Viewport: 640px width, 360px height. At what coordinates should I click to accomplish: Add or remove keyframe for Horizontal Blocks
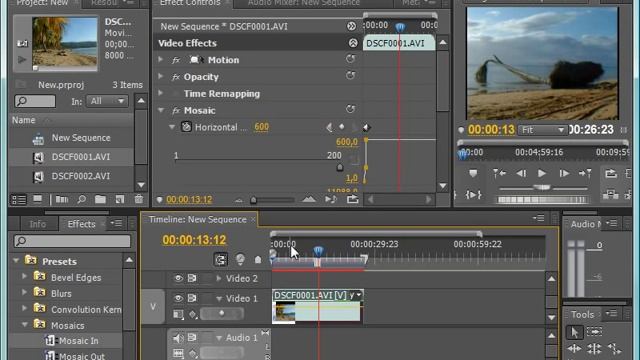pos(342,127)
